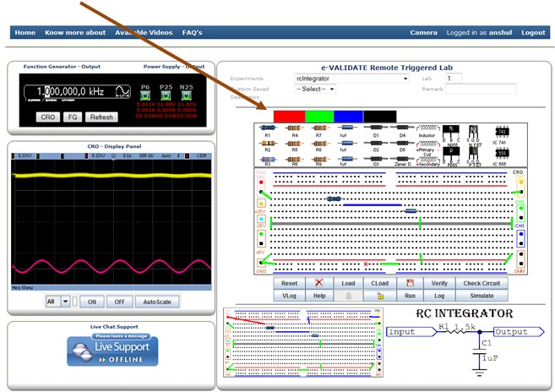Click the Remark text field
555x392 pixels.
[481, 88]
